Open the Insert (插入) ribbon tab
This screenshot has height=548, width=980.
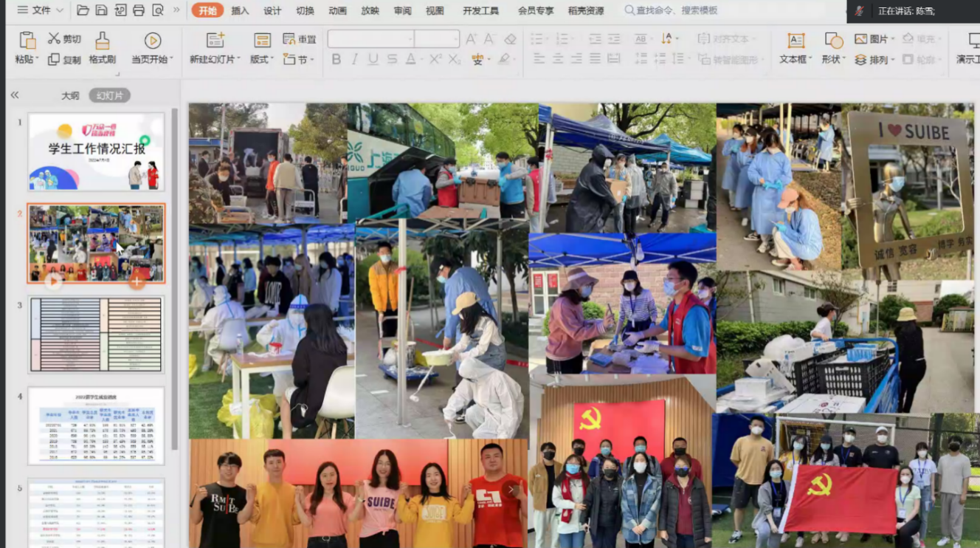pyautogui.click(x=240, y=10)
